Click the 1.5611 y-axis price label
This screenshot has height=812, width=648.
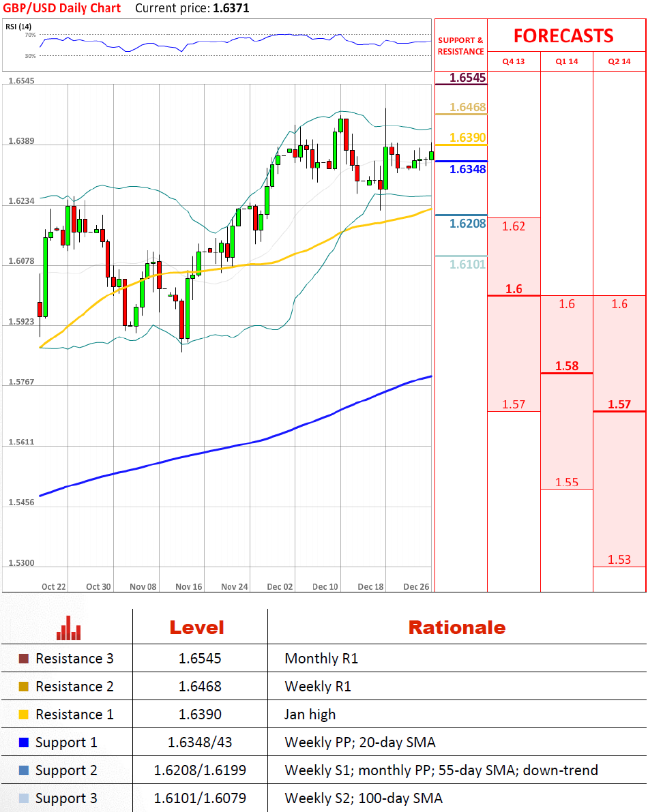pos(21,442)
